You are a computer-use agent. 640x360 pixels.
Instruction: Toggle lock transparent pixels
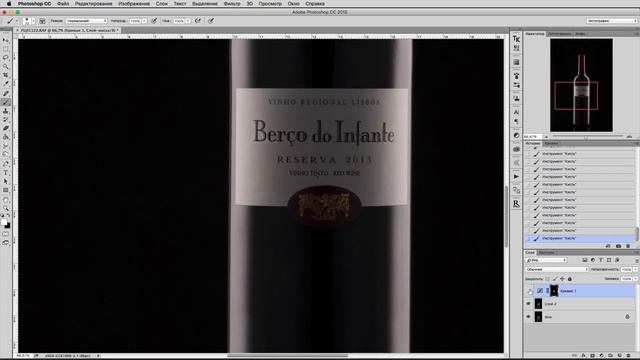tap(547, 279)
